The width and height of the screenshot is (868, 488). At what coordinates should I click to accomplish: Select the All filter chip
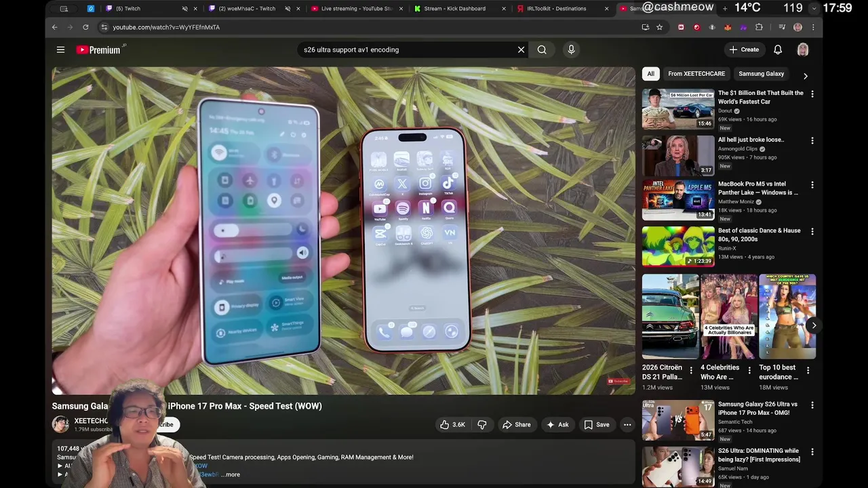click(x=650, y=74)
